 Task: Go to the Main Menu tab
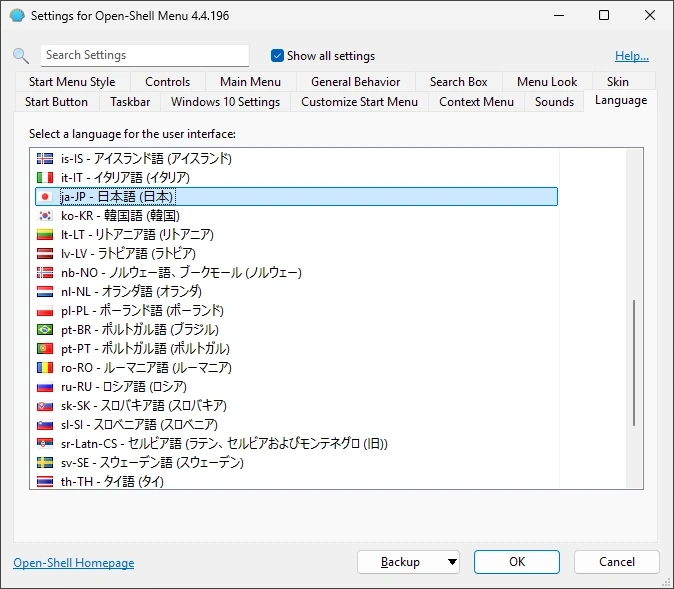pos(251,82)
